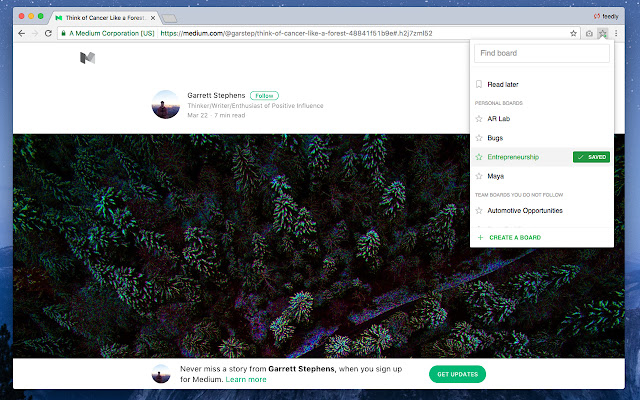Click the browser forward arrow
640x400 pixels.
(x=35, y=33)
